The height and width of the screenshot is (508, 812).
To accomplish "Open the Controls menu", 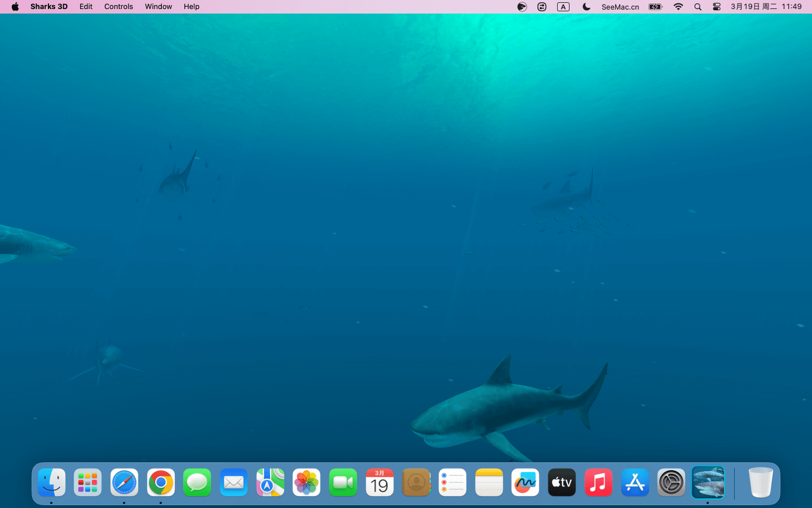I will tap(118, 7).
